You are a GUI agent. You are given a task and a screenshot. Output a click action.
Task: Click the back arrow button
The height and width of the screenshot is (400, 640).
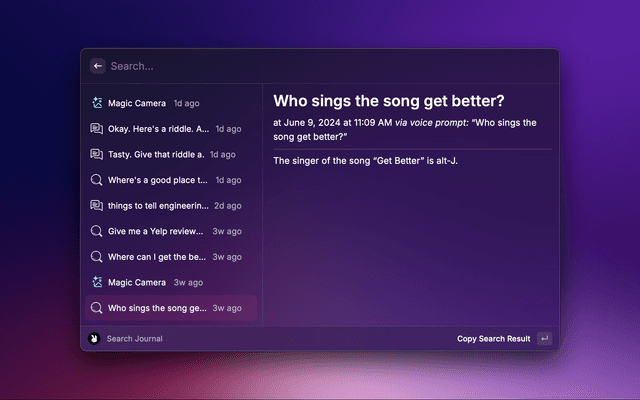point(98,66)
